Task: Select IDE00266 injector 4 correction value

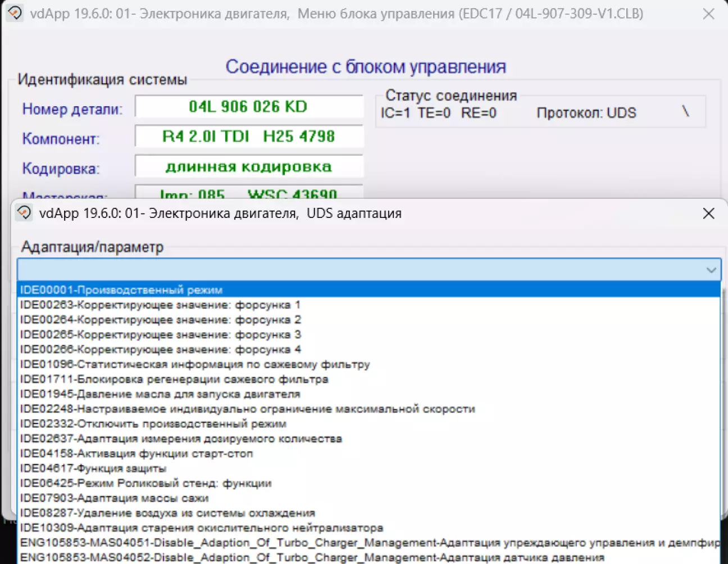Action: [160, 349]
